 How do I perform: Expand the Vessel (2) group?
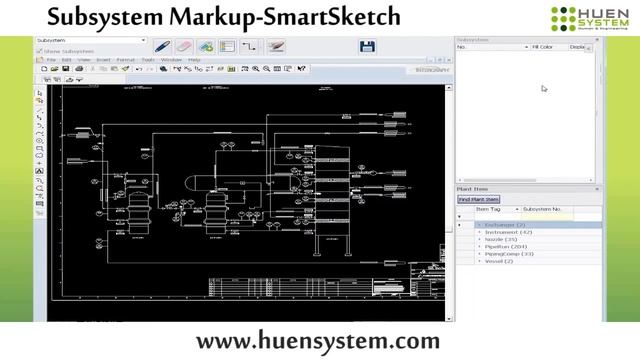pyautogui.click(x=480, y=261)
